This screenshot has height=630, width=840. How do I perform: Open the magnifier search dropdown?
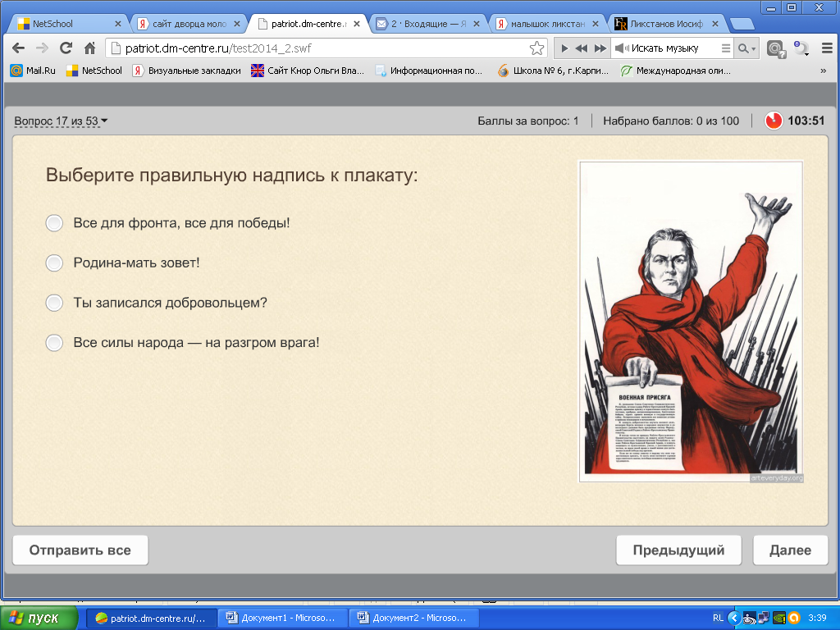746,48
